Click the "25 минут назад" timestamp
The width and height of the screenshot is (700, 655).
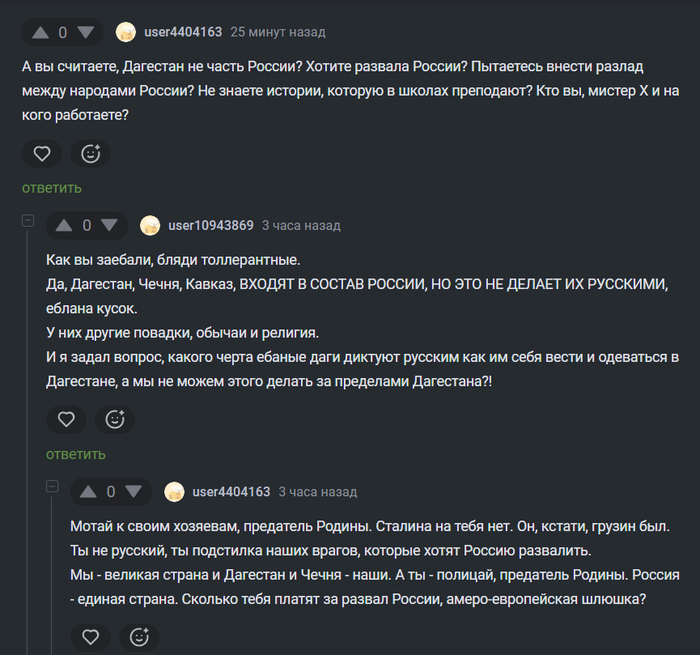coord(277,32)
